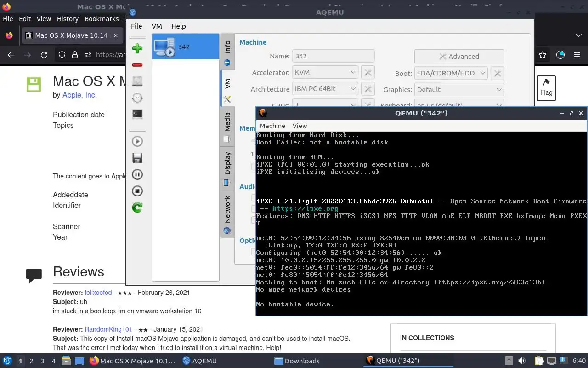Viewport: 588px width, 368px height.
Task: Expand the Boot FDA/CDROM/HDD dropdown
Action: click(x=451, y=73)
